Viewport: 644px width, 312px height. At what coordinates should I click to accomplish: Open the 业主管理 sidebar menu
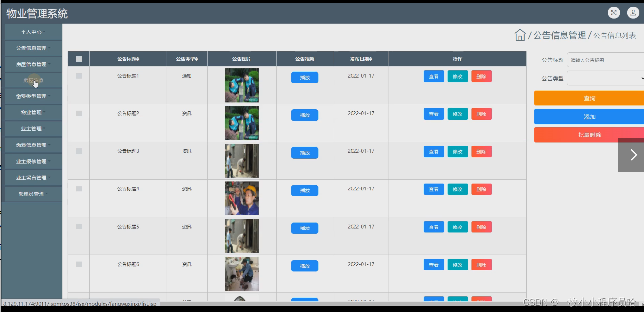[33, 129]
